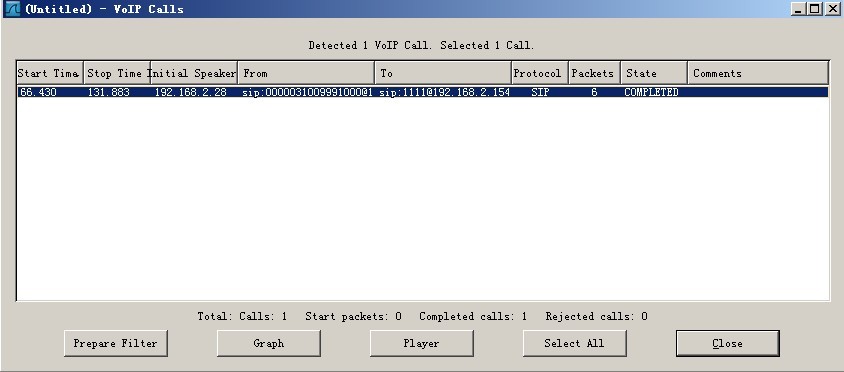Sort by the Start Time column header
Image resolution: width=844 pixels, height=372 pixels.
point(50,73)
